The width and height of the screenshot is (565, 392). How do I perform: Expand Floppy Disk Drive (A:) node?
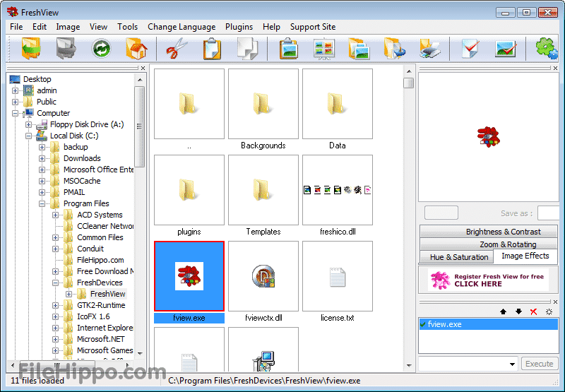(x=28, y=124)
